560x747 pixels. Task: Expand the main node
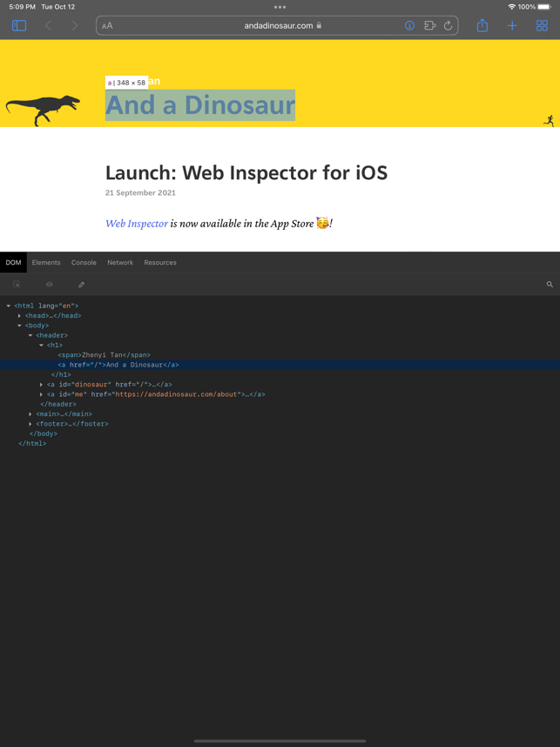[30, 414]
